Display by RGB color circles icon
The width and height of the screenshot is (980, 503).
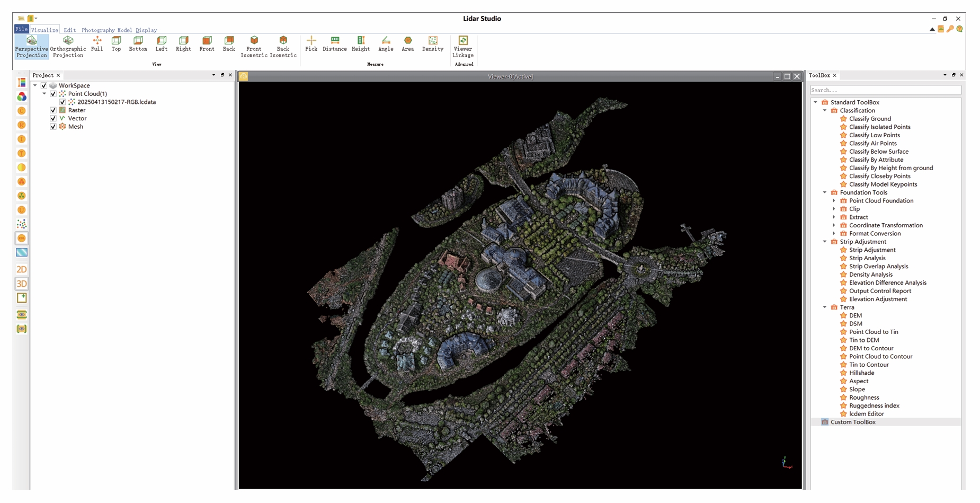tap(22, 96)
